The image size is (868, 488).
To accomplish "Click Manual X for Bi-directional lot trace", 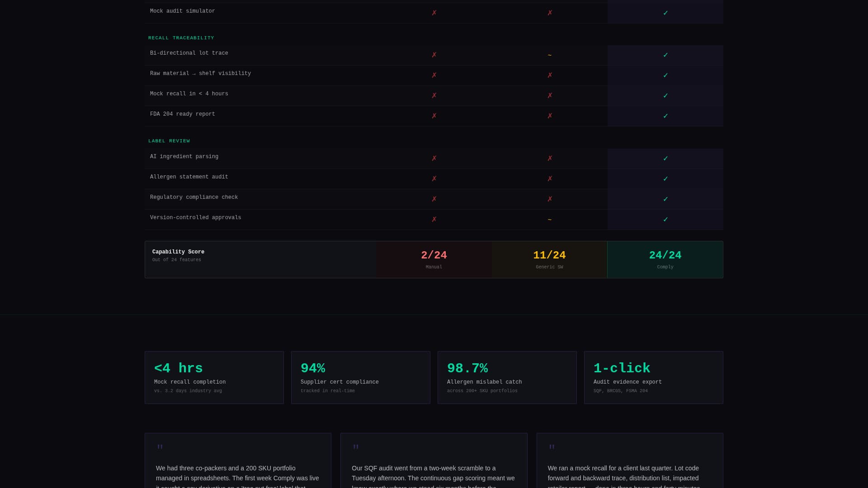I will (434, 55).
